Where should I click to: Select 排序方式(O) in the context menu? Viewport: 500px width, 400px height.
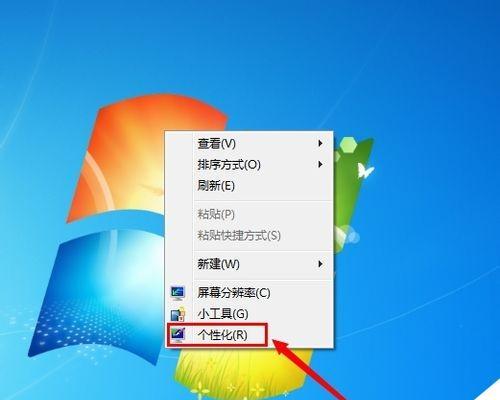249,165
